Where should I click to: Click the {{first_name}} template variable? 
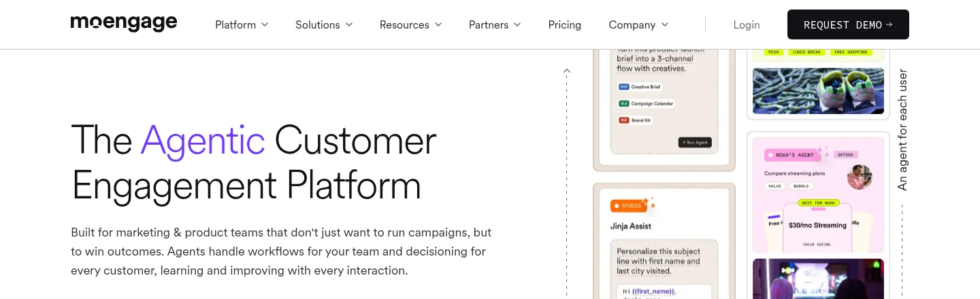[653, 292]
